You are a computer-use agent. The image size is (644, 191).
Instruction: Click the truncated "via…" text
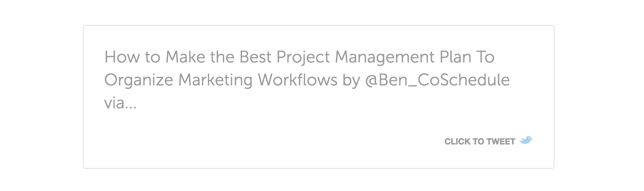120,104
